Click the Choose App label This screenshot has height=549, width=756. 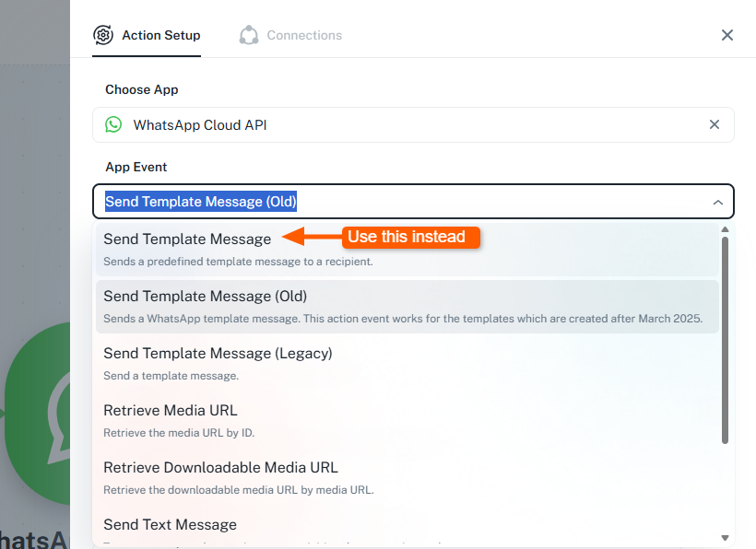pos(142,89)
